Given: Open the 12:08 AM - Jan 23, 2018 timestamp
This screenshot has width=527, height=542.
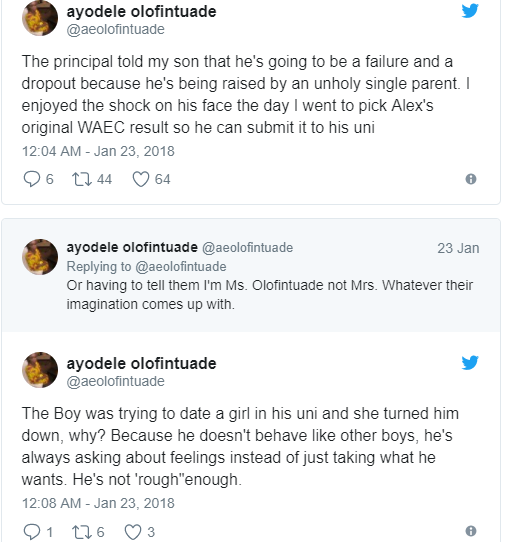Looking at the screenshot, I should coord(98,503).
